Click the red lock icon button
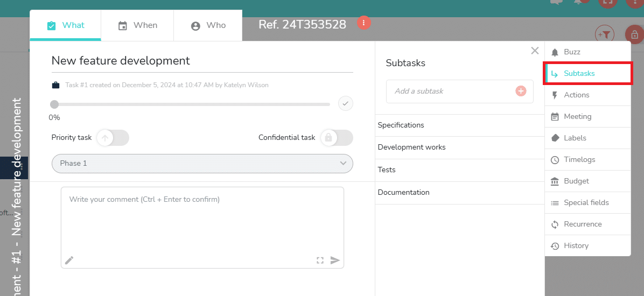Screen dimensions: 644x296 point(634,35)
